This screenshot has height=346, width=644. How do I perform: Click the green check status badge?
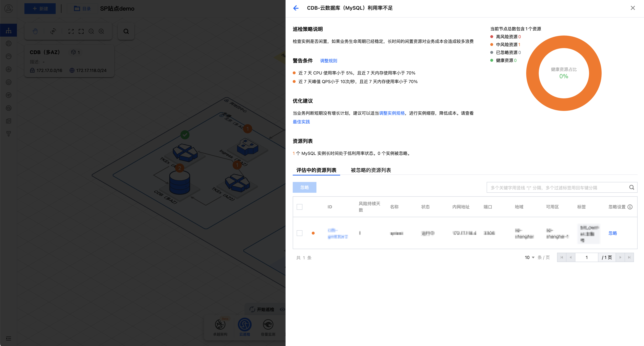pos(185,135)
